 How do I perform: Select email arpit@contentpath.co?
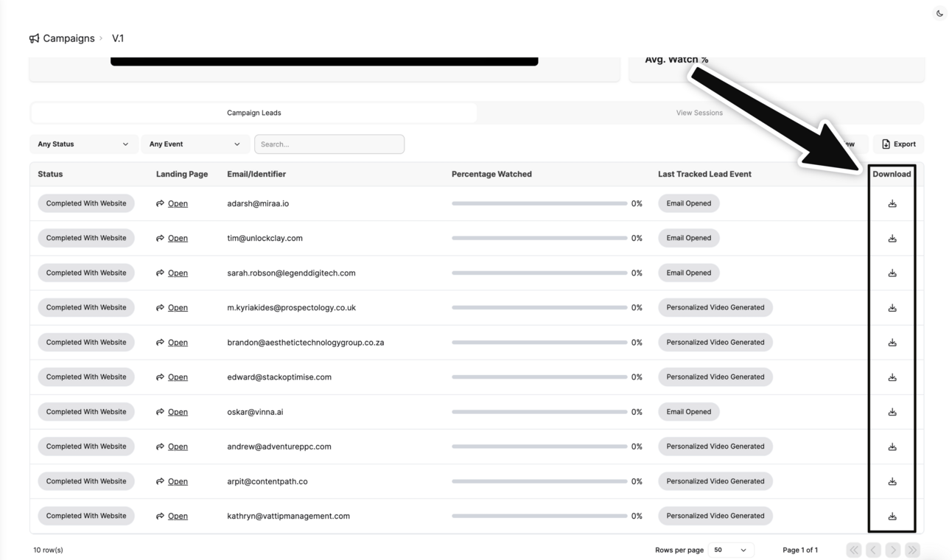click(x=267, y=481)
